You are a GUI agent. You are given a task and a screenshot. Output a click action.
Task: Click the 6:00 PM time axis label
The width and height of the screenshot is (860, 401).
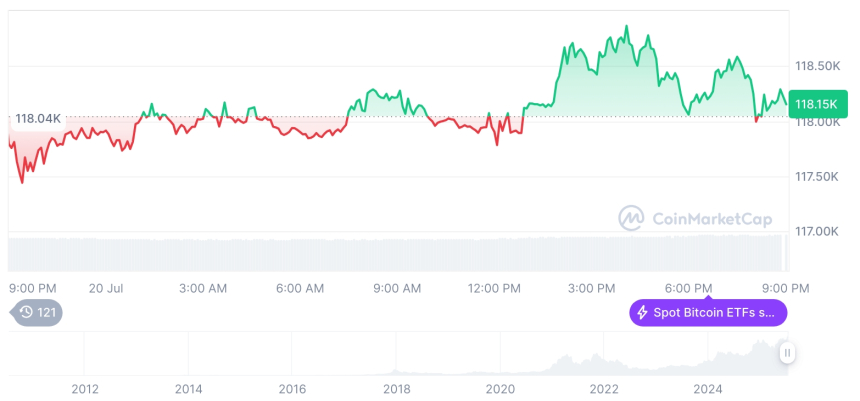689,288
